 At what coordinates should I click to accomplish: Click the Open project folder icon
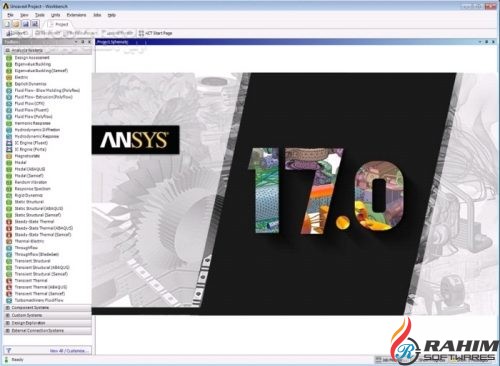(x=16, y=24)
